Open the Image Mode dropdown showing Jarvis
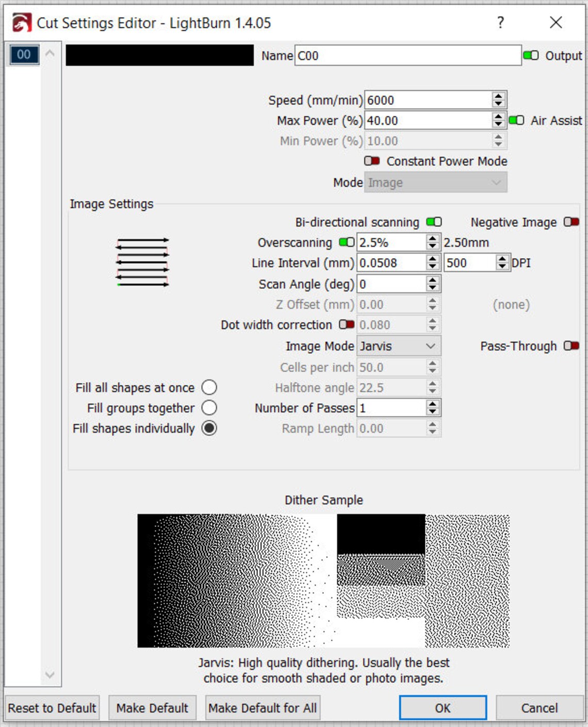Viewport: 588px width, 727px height. 398,346
